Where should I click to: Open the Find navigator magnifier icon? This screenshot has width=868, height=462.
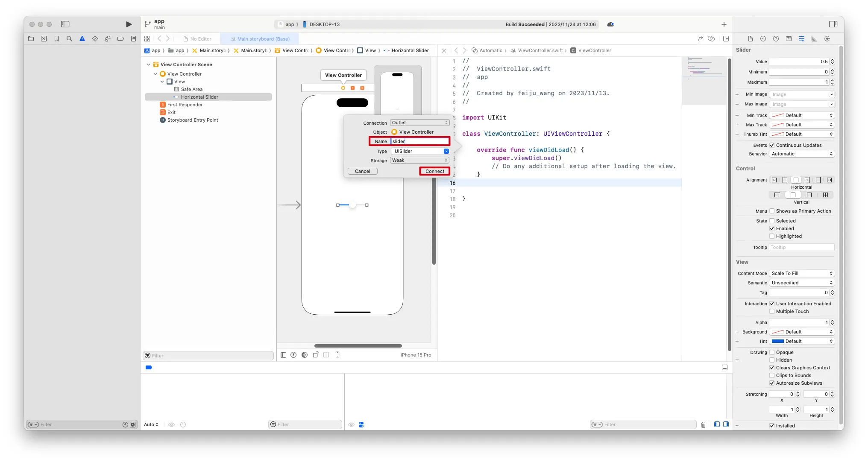(x=69, y=38)
